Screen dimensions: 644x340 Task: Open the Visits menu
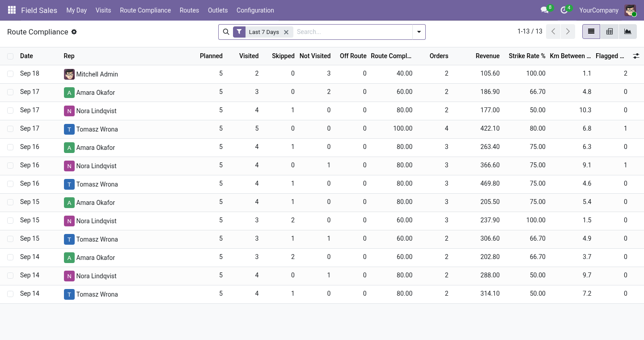[x=103, y=10]
